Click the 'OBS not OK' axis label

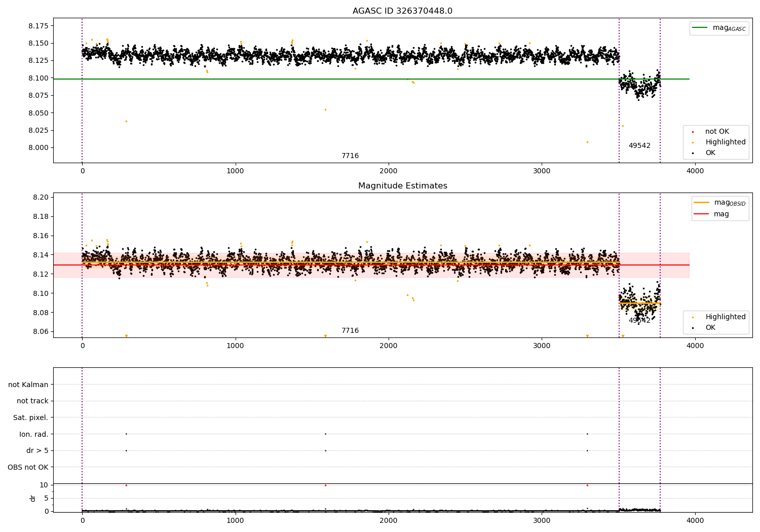(x=28, y=467)
